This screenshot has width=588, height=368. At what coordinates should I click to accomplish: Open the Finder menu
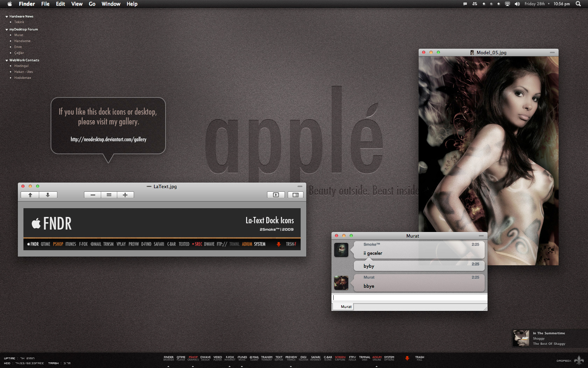(27, 4)
